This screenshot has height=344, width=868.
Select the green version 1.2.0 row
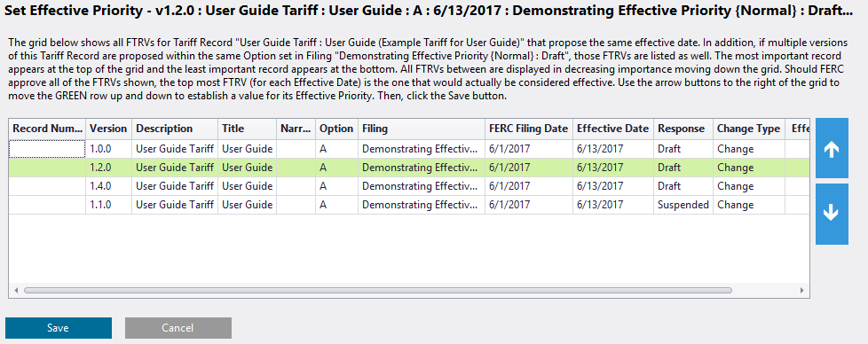coord(409,168)
